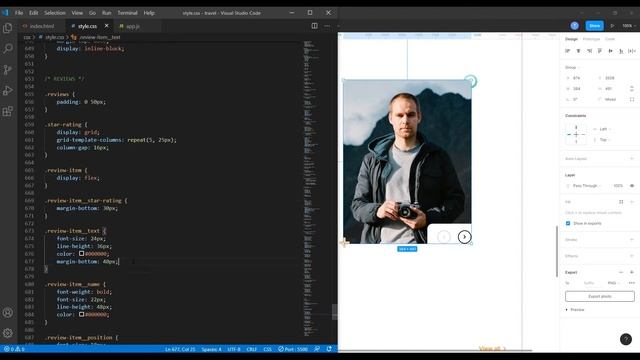Click the Live Server Port 5500 status item

point(293,349)
